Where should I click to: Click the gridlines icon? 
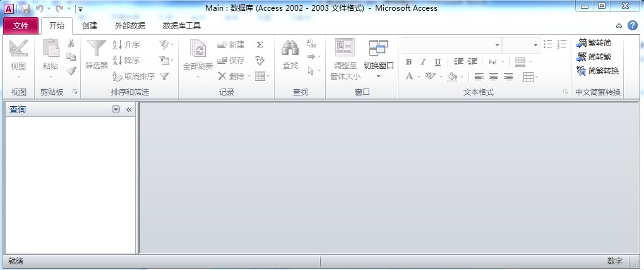click(x=528, y=77)
